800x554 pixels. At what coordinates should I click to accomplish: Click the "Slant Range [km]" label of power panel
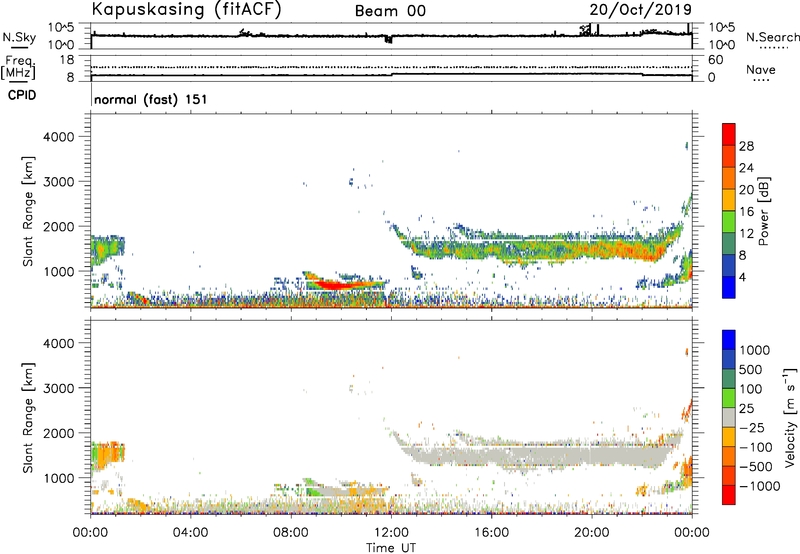28,211
